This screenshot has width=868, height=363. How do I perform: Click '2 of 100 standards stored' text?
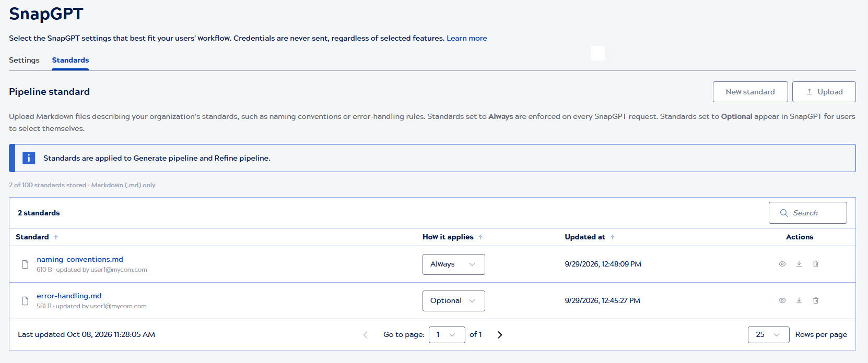[48, 185]
